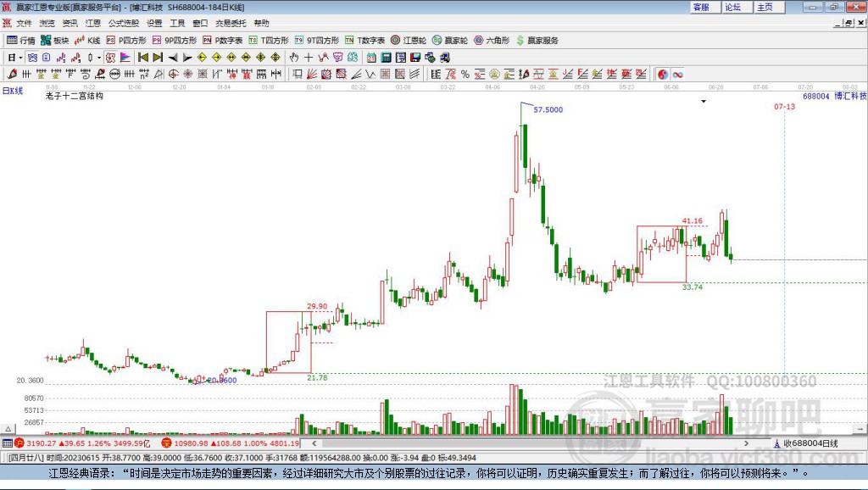868x490 pixels.
Task: Open the 公式选股 menu
Action: pos(124,23)
